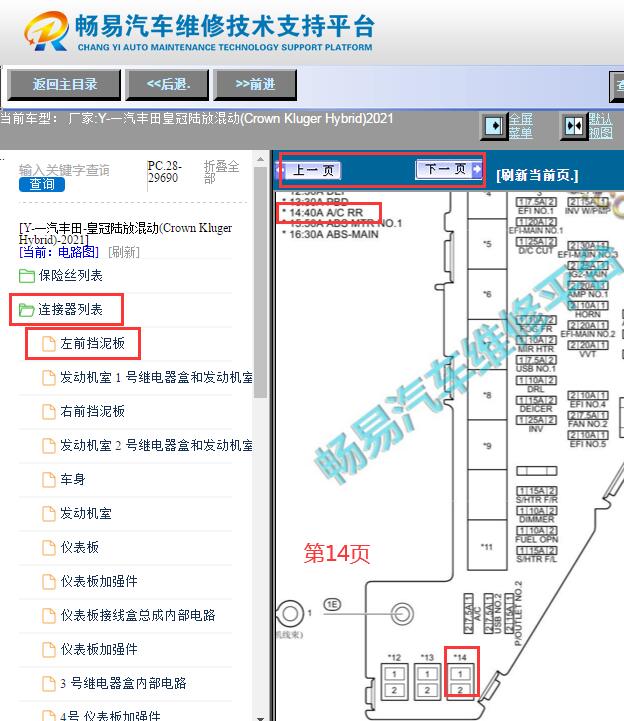Viewport: 624px width, 721px height.
Task: Click the [刷新] link in the sidebar
Action: pyautogui.click(x=124, y=252)
